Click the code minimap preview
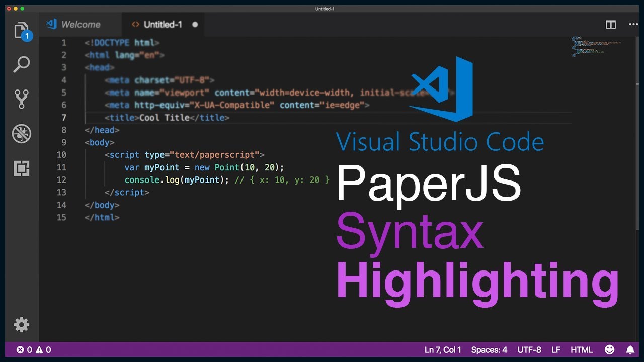This screenshot has height=362, width=644. click(596, 46)
